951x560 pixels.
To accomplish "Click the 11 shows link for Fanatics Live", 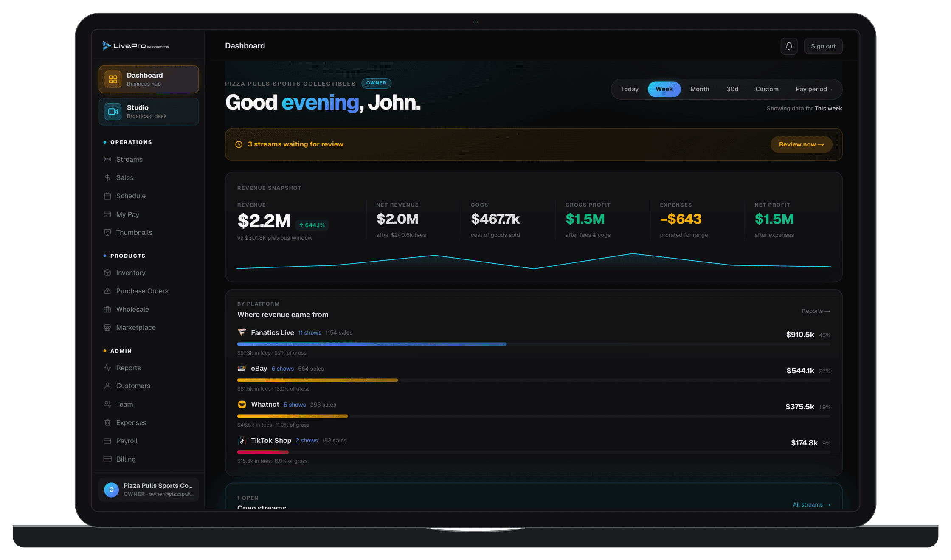I will point(309,332).
